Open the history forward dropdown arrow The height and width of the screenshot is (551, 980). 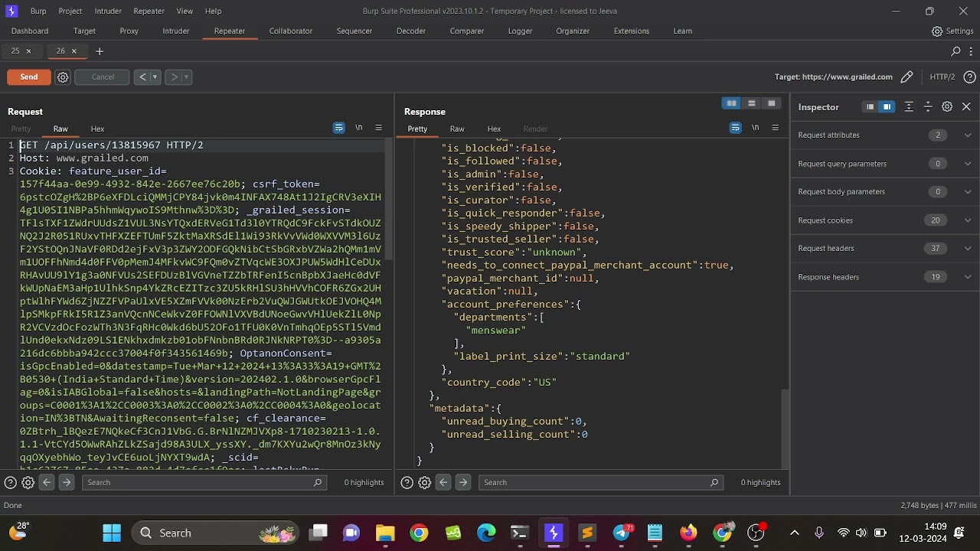pos(187,77)
